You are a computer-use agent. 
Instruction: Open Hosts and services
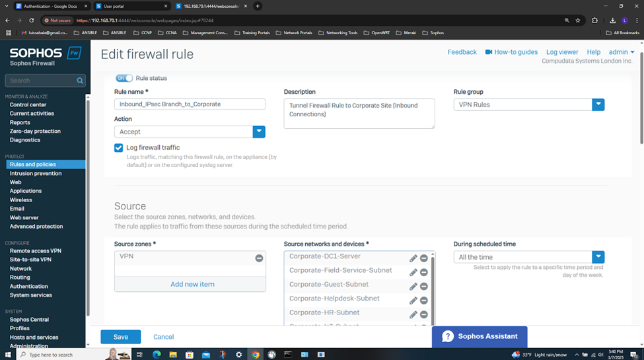point(34,338)
